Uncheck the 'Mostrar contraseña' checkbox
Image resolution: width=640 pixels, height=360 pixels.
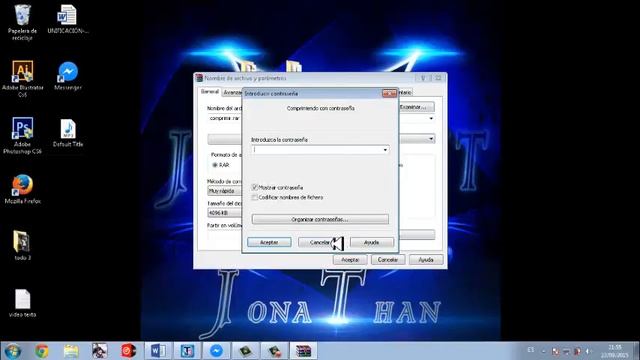(x=255, y=187)
